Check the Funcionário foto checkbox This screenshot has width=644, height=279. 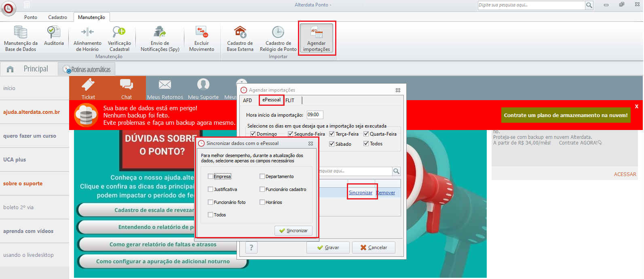[x=210, y=202]
